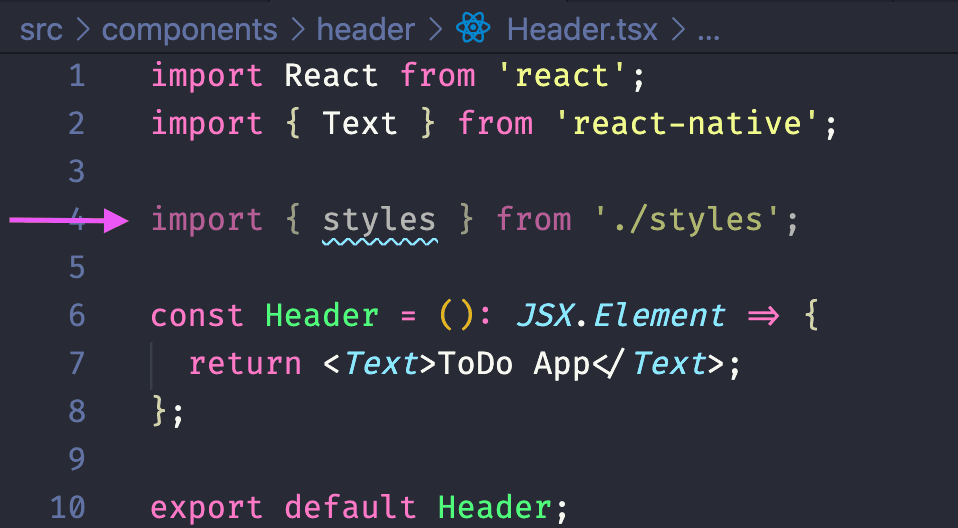
Task: Click the Text identifier in the import
Action: pyautogui.click(x=360, y=124)
